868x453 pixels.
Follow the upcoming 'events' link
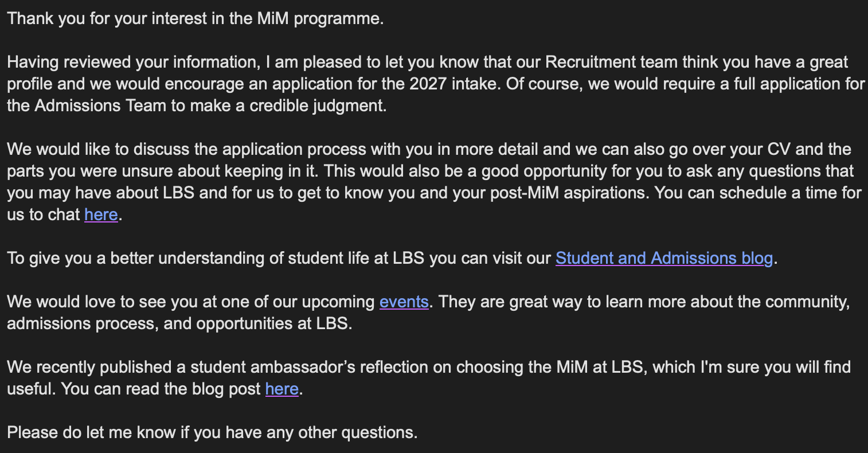pos(404,302)
